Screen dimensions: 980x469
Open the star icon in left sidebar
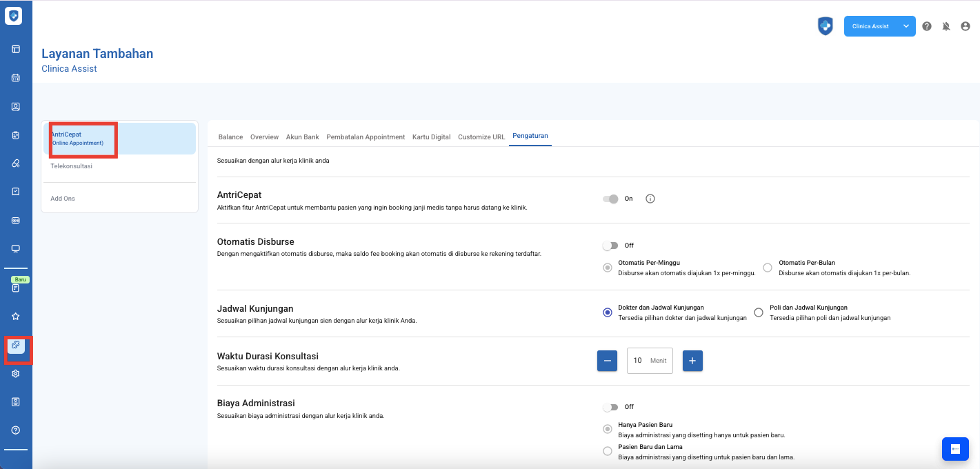(16, 316)
